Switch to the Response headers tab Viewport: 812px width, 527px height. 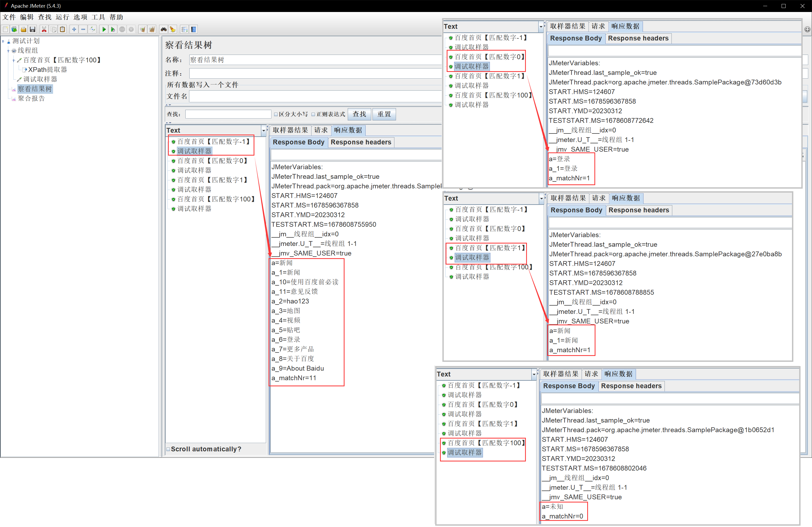(361, 142)
